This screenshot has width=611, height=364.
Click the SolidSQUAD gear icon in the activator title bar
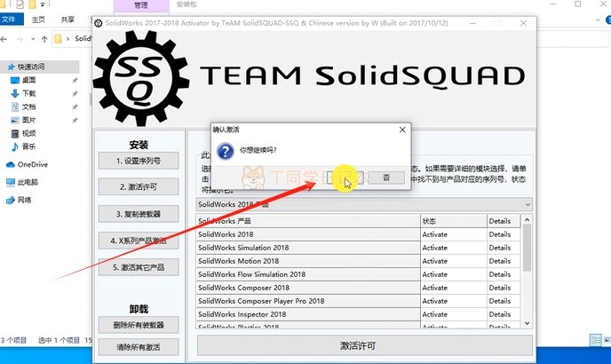click(99, 23)
